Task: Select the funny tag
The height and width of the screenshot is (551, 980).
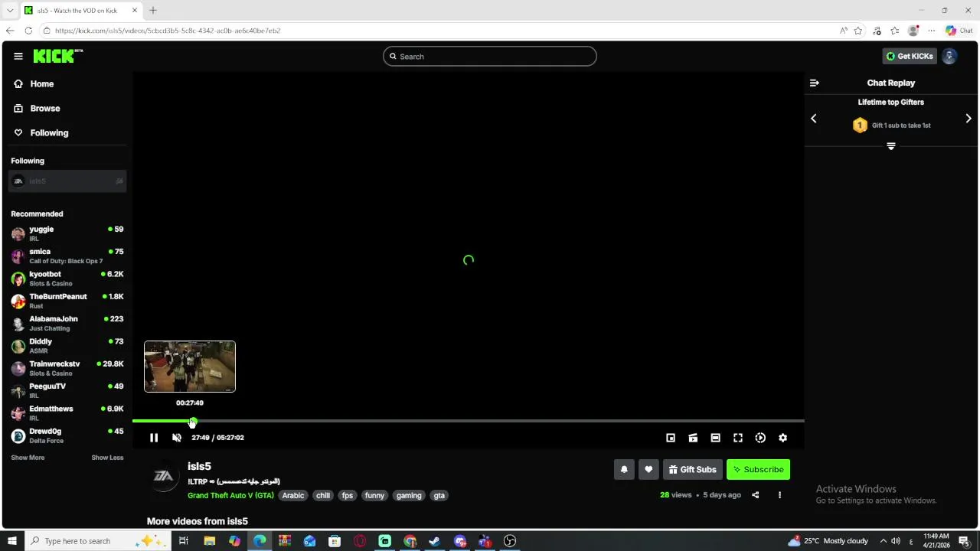Action: pyautogui.click(x=374, y=496)
